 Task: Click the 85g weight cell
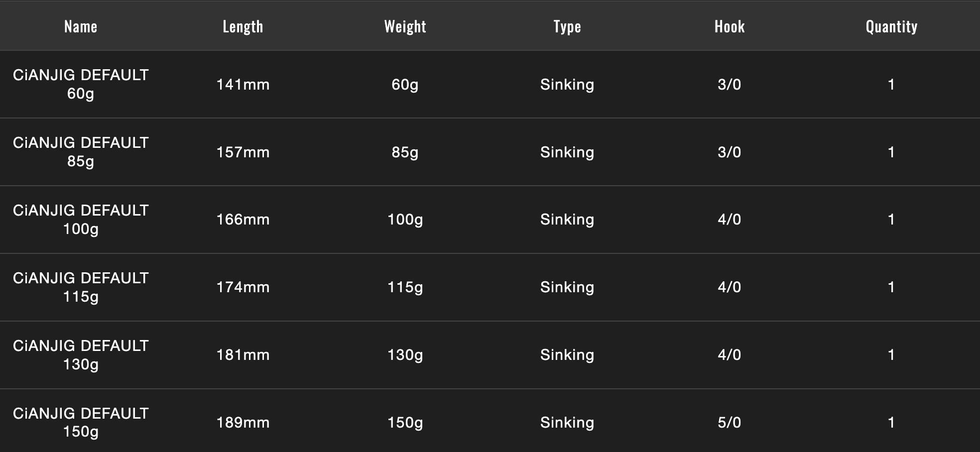405,152
